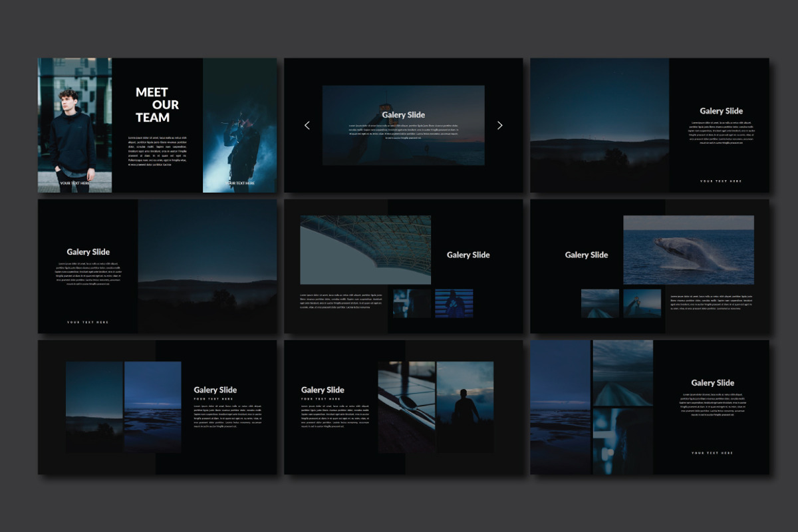
Task: Click Galery Slide title on the bottom-right slide
Action: (x=713, y=383)
